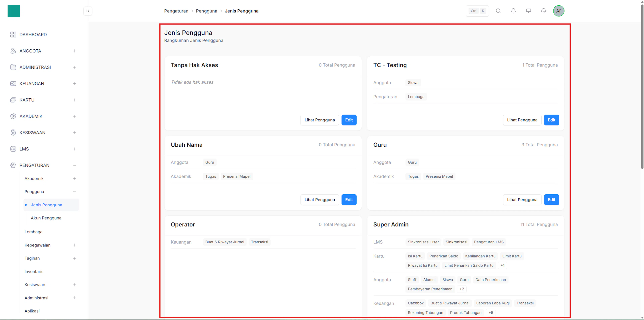Click the +1 tag in Kartu row
The width and height of the screenshot is (644, 320).
(x=502, y=266)
